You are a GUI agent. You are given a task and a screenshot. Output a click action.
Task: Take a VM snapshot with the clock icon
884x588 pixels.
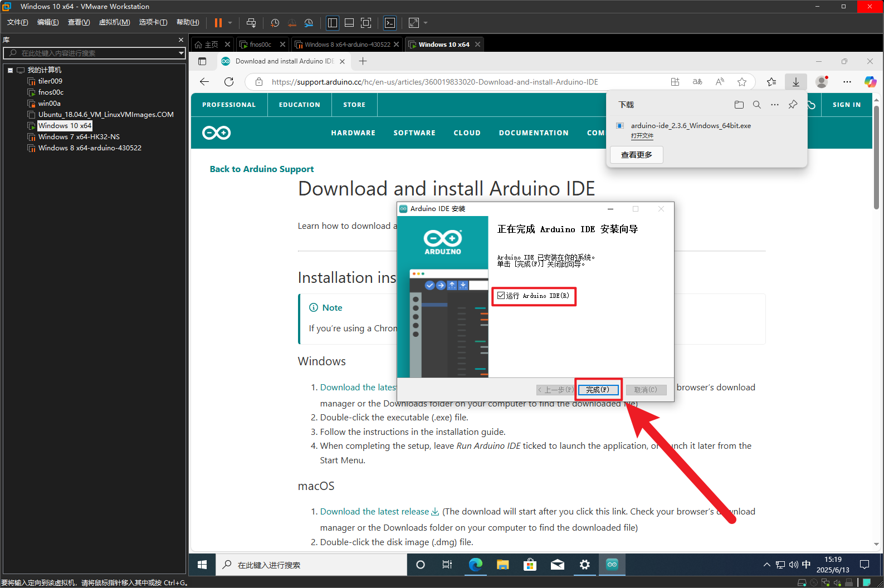pos(275,23)
